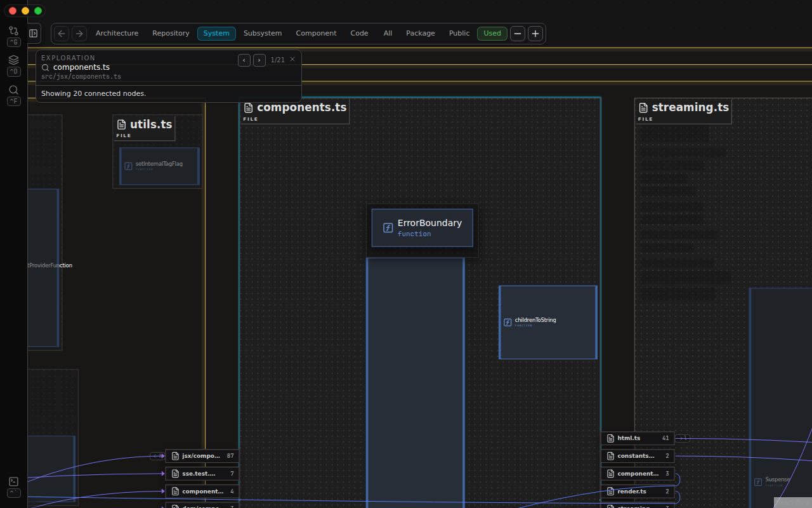This screenshot has height=508, width=812.
Task: Zoom out with the minus button
Action: (x=518, y=34)
